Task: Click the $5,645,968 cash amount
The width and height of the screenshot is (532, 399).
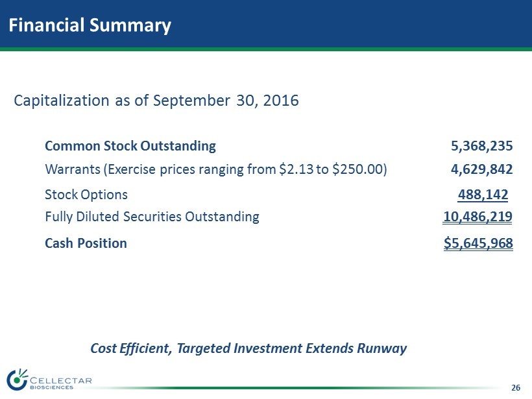Action: [478, 244]
